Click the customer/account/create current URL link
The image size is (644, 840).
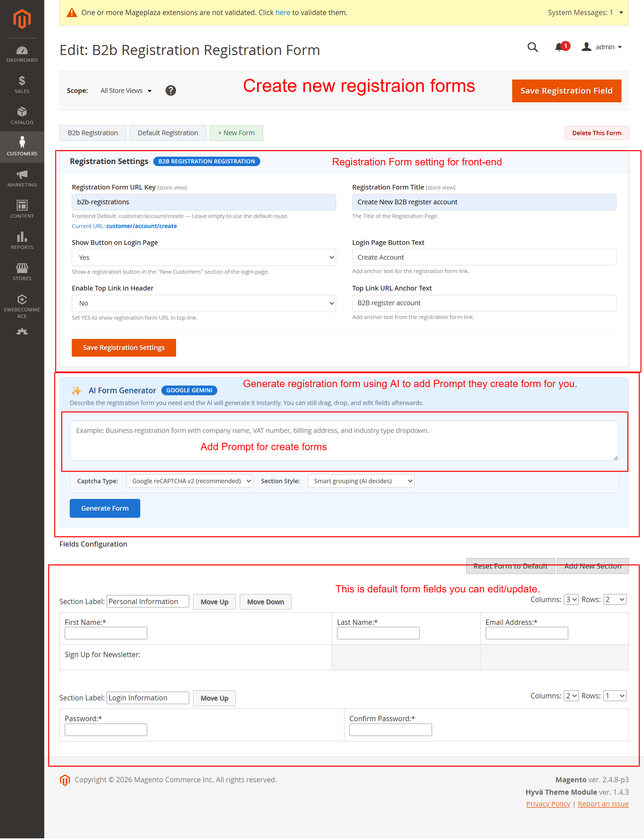(142, 226)
